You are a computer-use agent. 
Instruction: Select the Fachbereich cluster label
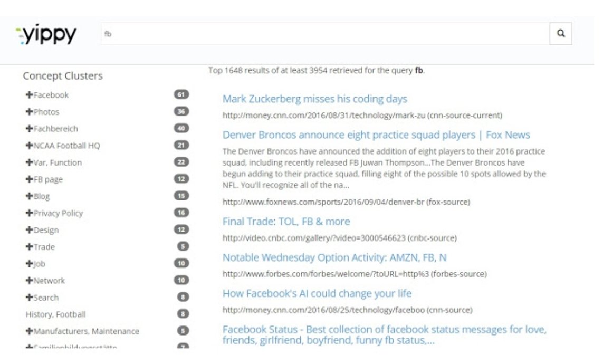click(x=56, y=129)
